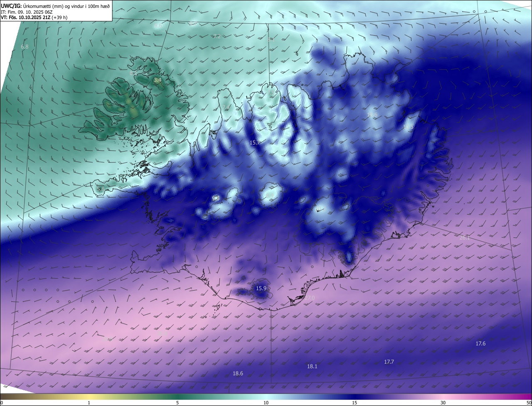Click the 30 tick on the color scale
The height and width of the screenshot is (406, 532).
[443, 403]
